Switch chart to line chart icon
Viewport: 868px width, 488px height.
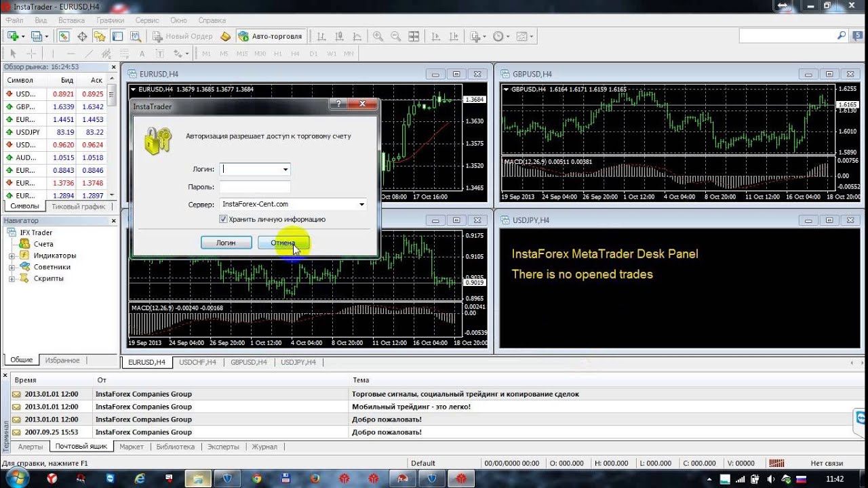tap(356, 36)
